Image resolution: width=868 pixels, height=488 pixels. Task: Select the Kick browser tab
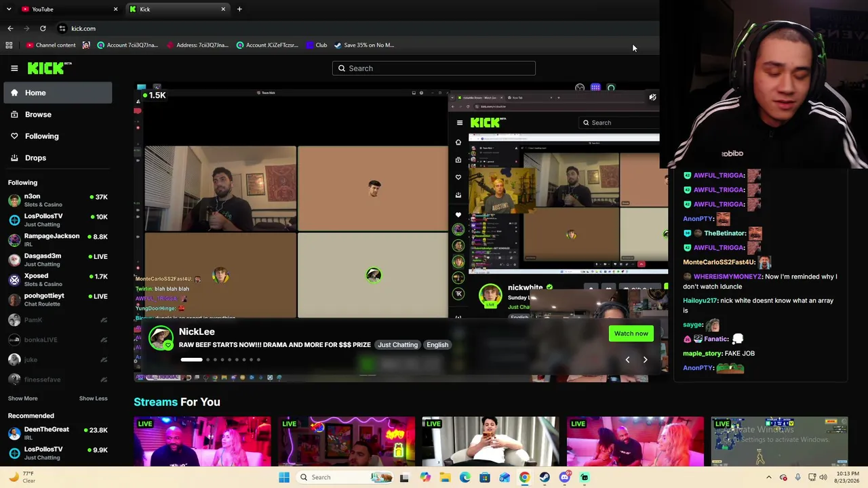178,9
